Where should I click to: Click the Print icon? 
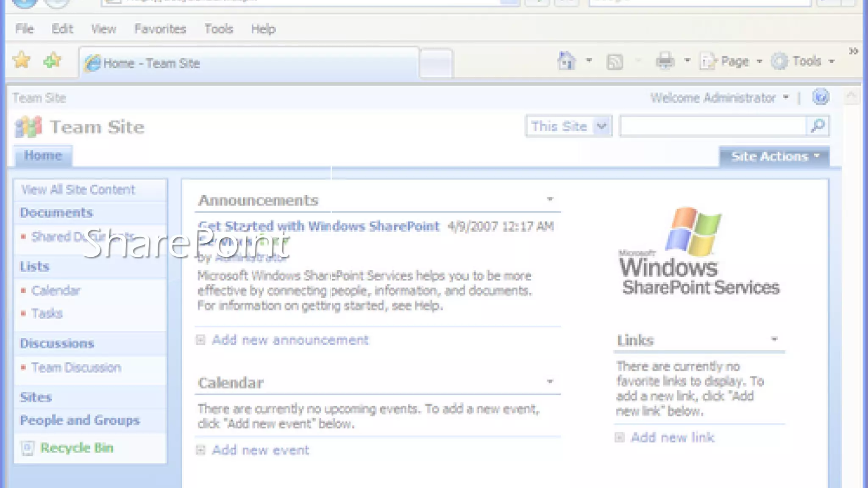click(665, 61)
